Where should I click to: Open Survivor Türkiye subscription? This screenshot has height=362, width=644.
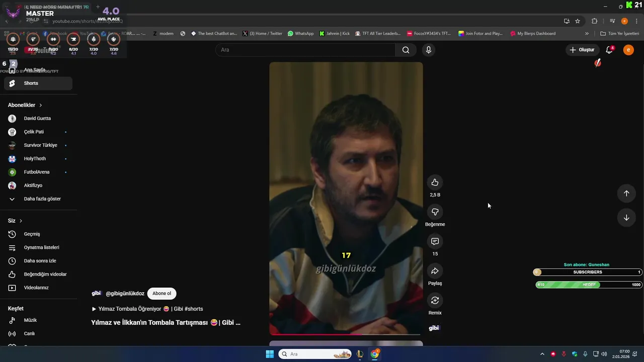(38, 145)
